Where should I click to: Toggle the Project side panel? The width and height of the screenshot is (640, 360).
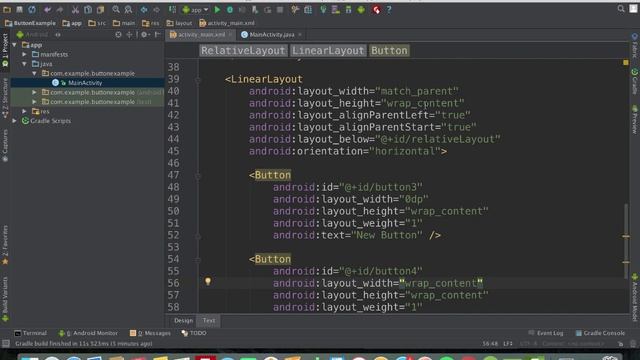[x=5, y=50]
